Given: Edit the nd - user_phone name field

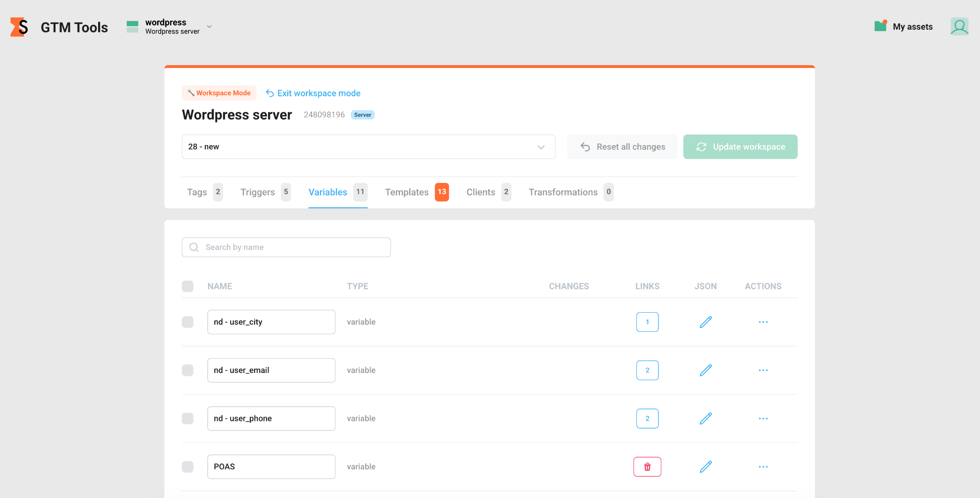Looking at the screenshot, I should coord(271,419).
